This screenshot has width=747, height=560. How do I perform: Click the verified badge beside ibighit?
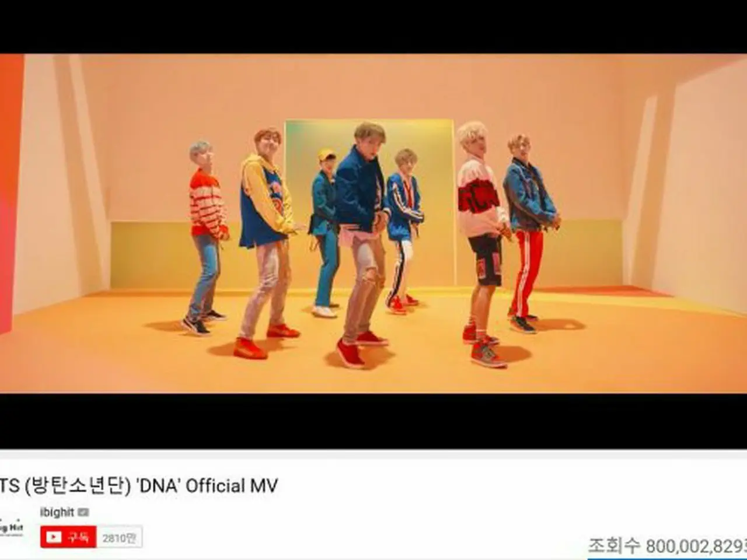(x=83, y=513)
